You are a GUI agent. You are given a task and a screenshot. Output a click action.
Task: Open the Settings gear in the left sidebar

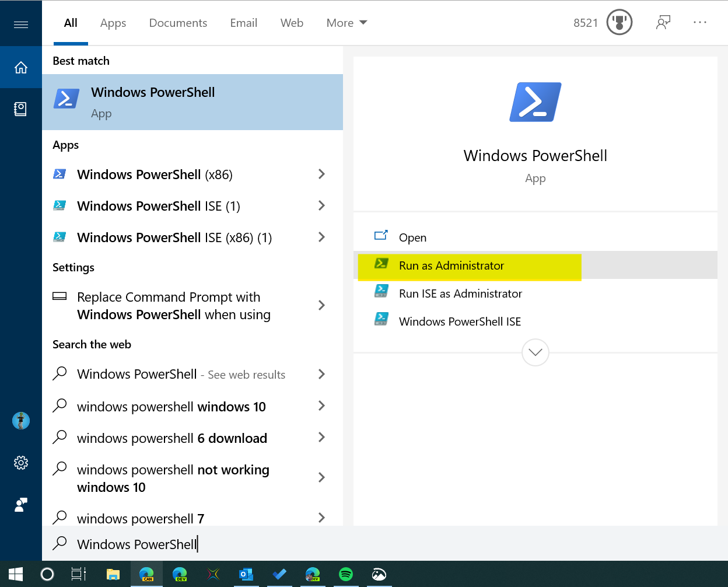(21, 463)
